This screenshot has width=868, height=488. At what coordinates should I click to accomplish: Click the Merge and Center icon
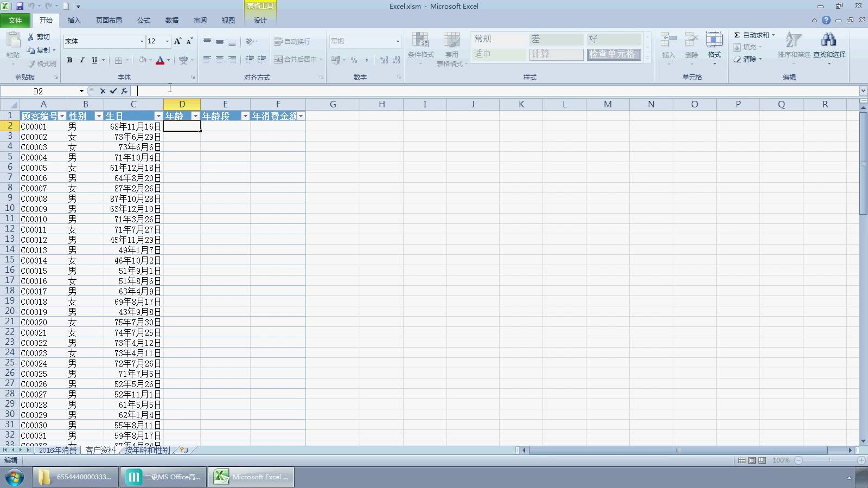tap(278, 60)
